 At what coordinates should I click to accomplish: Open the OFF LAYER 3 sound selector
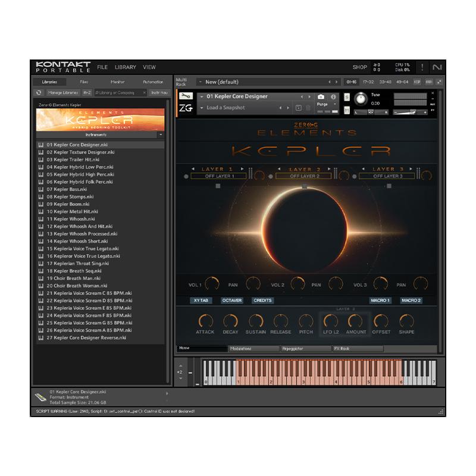(387, 176)
